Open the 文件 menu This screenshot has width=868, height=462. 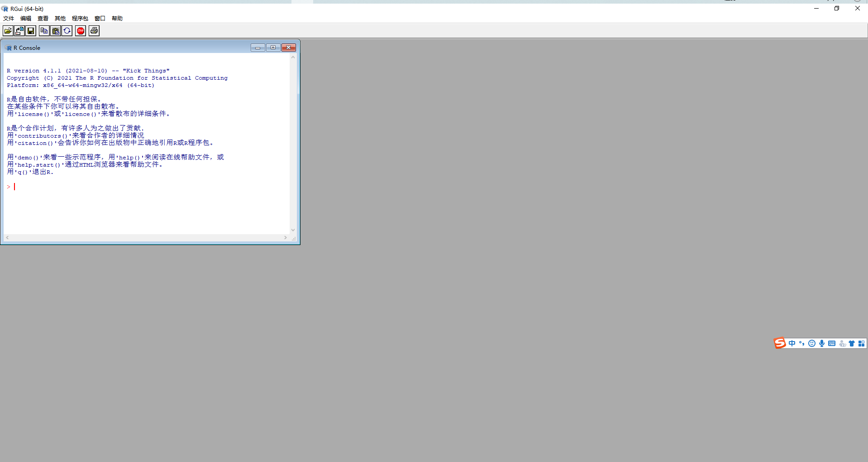9,19
